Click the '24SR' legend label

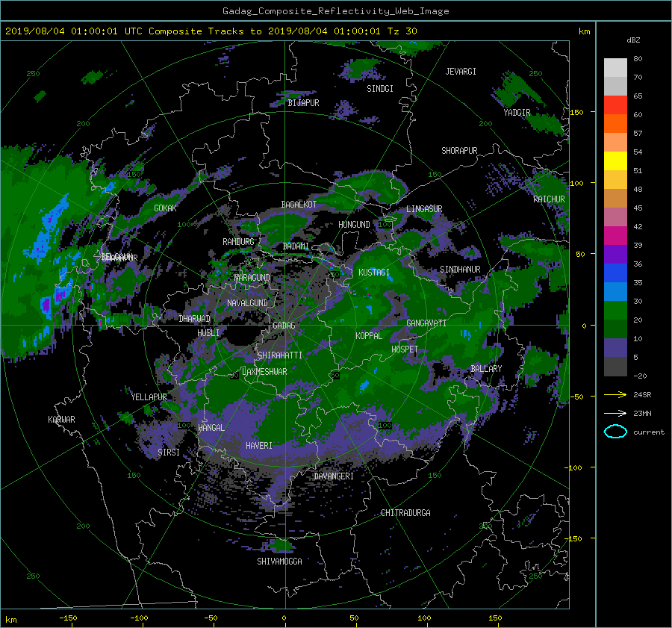642,394
